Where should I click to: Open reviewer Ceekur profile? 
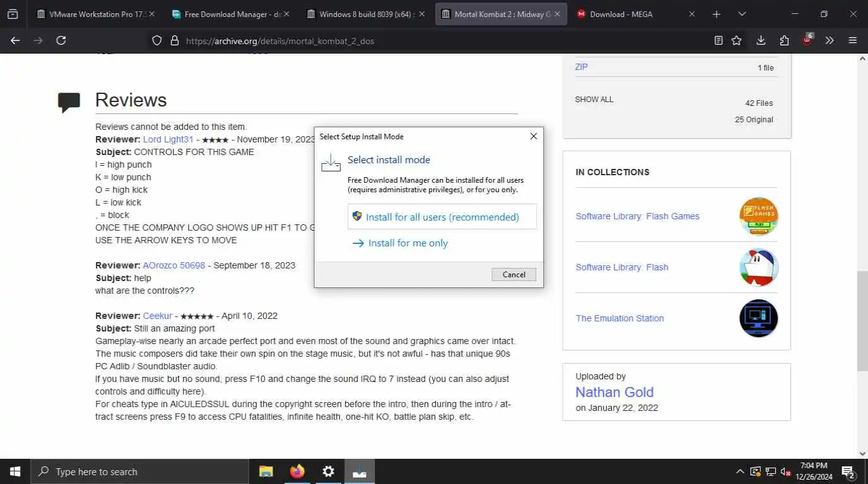click(x=158, y=316)
